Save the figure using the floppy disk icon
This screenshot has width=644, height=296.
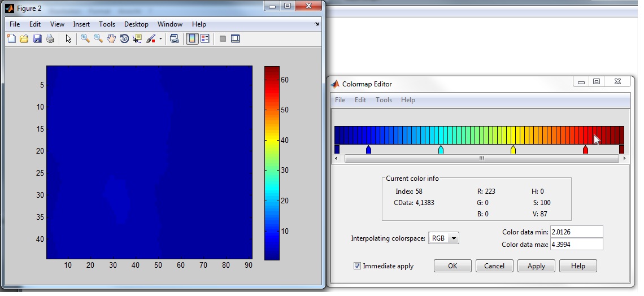[x=37, y=39]
